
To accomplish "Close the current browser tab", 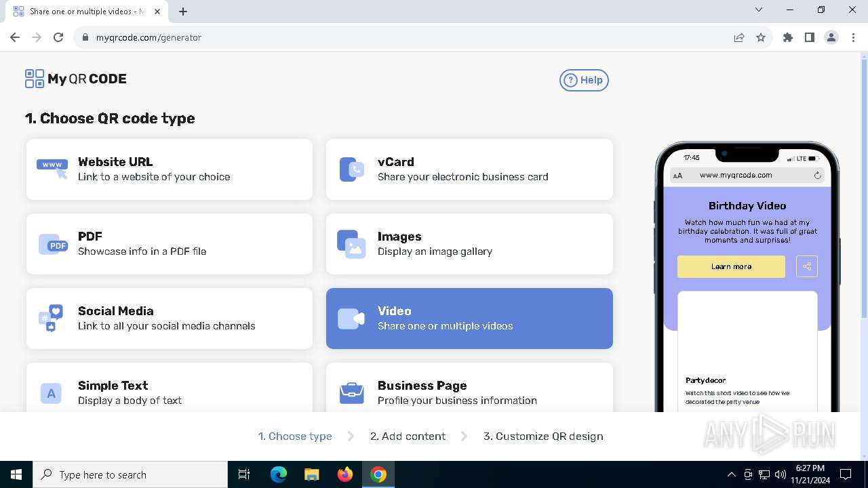I will (157, 12).
